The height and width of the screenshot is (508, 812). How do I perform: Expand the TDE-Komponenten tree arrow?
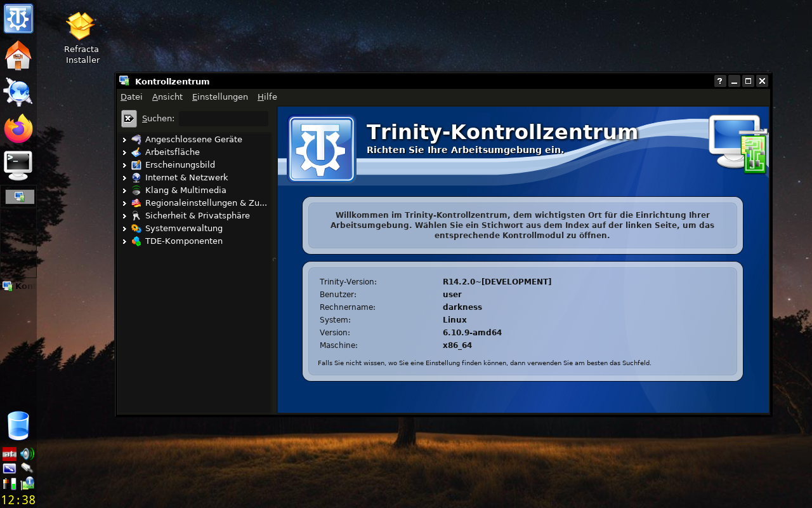coord(124,241)
